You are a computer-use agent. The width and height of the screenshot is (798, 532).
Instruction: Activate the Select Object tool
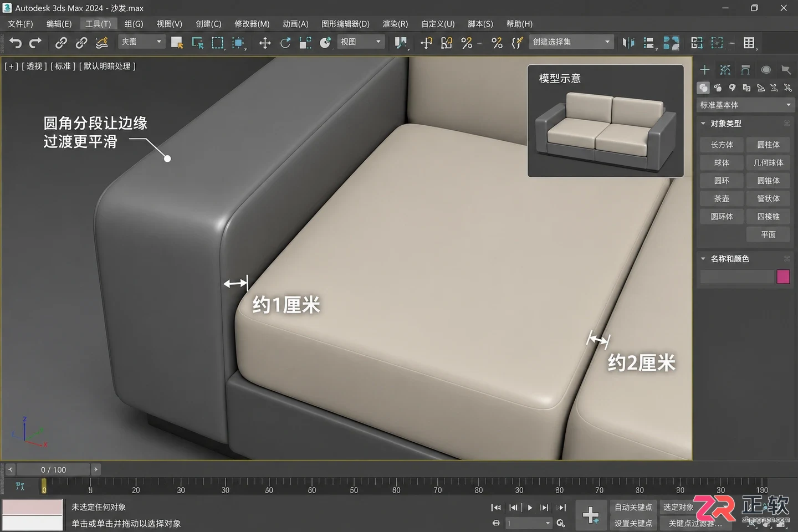pos(177,43)
